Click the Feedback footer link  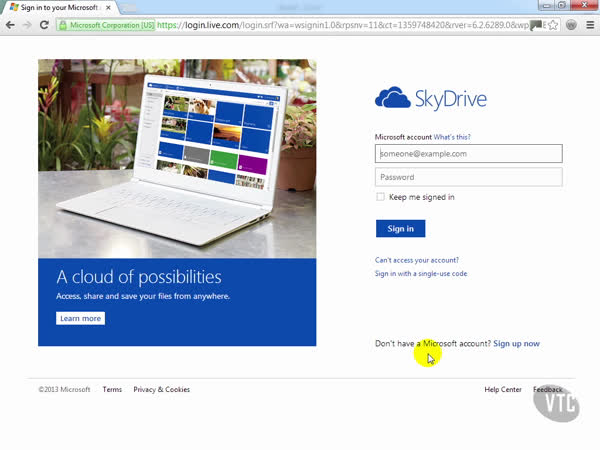coord(548,390)
